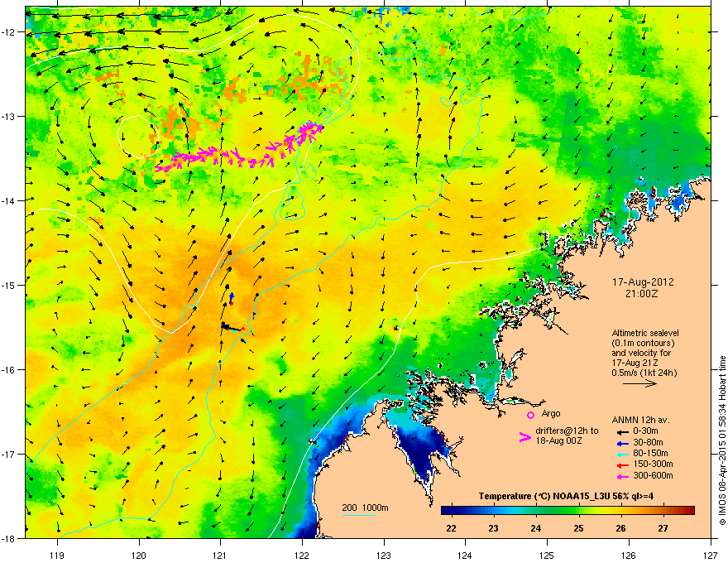This screenshot has width=728, height=563.
Task: Click the longitude axis label '123'
Action: [x=384, y=555]
